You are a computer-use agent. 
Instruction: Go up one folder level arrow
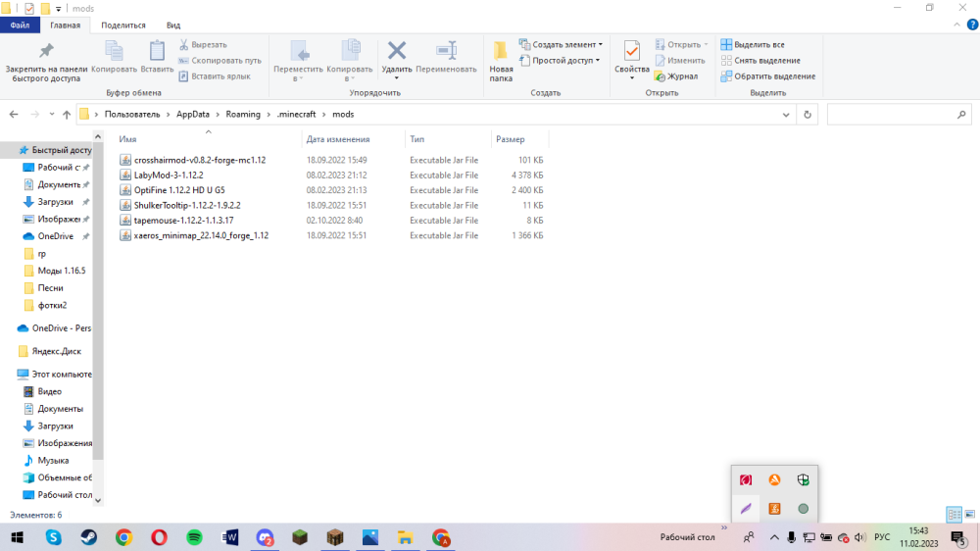pos(67,115)
